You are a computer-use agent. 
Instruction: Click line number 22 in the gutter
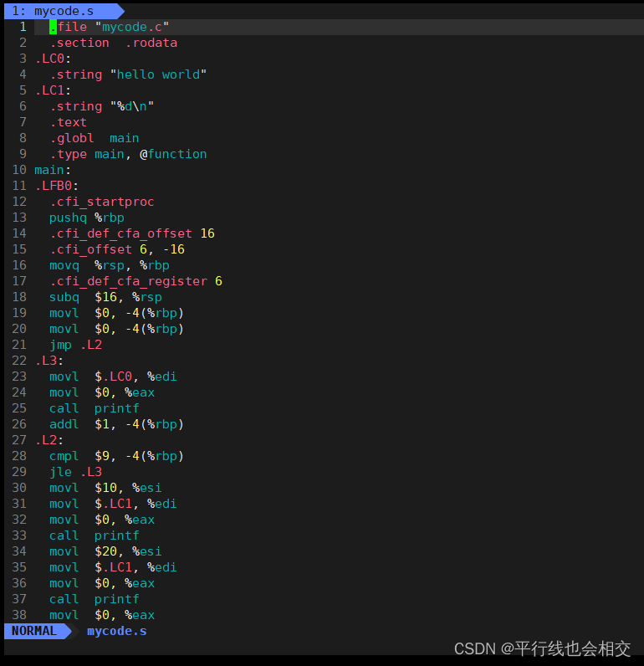pos(19,361)
